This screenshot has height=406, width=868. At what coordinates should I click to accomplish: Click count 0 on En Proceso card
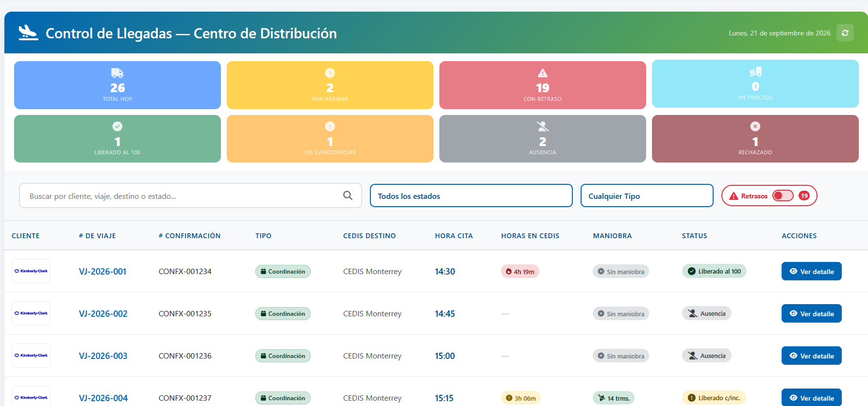tap(755, 86)
